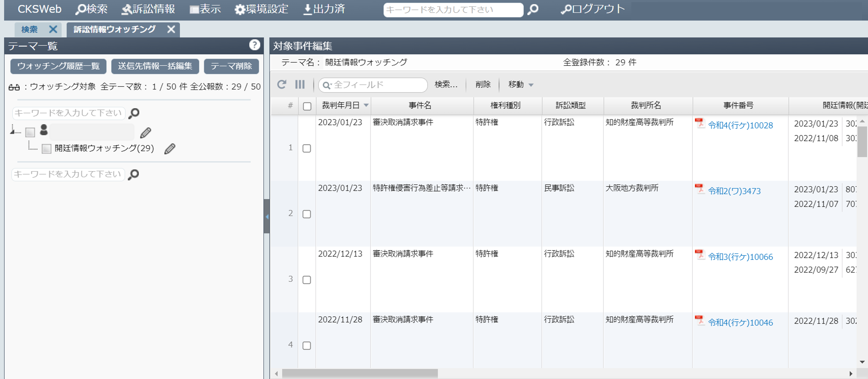This screenshot has width=868, height=379.
Task: Open the 移動 move dropdown
Action: [519, 85]
